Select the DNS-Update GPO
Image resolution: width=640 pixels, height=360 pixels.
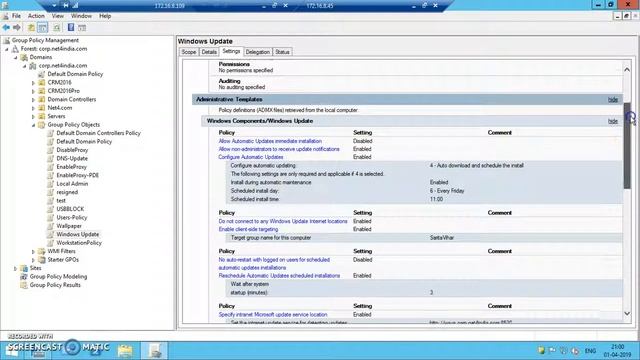(72, 158)
